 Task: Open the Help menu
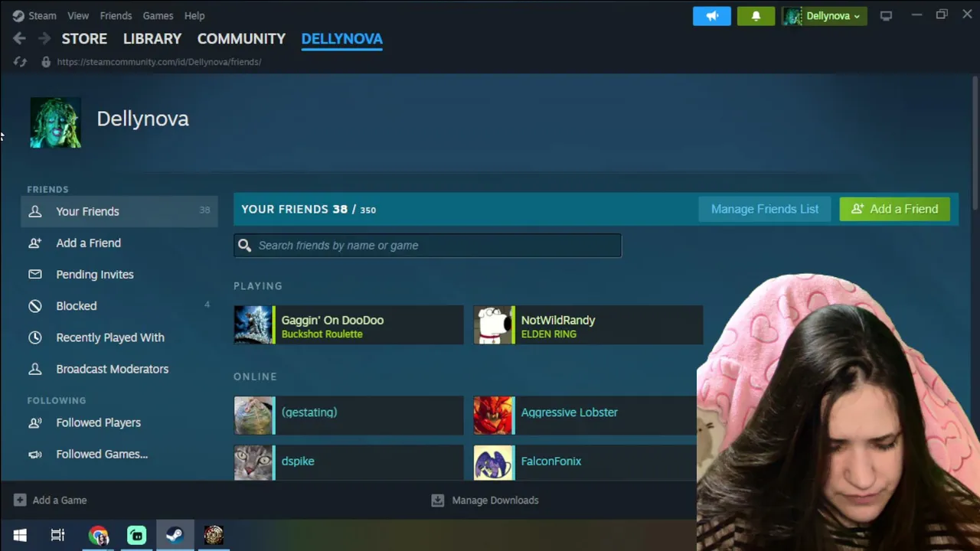[x=194, y=15]
